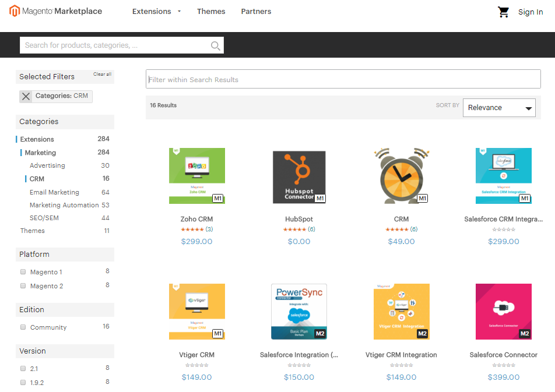Open the Salesforce CRM Integra... title link
Screen dimensions: 555x392
[503, 219]
